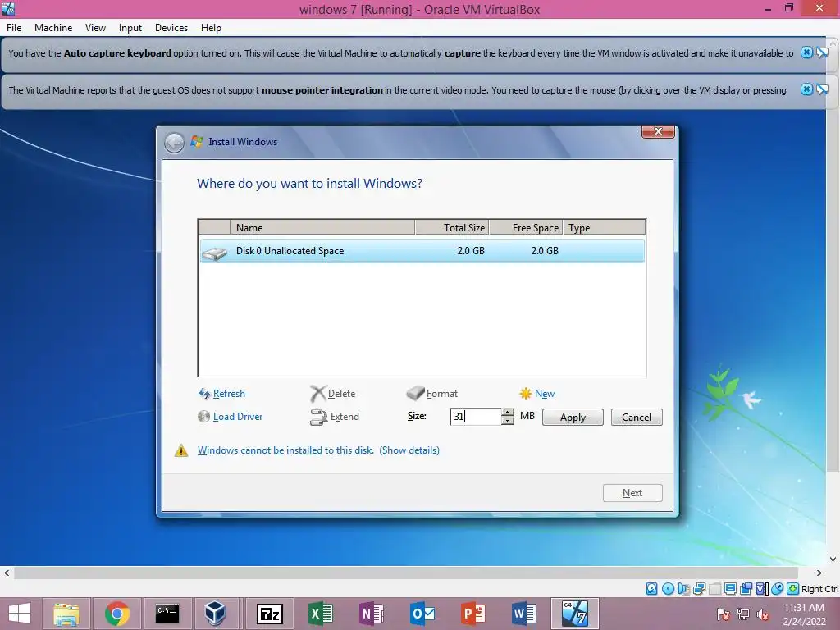Click the network tray icon
Screen dimensions: 840x630
pos(743,614)
